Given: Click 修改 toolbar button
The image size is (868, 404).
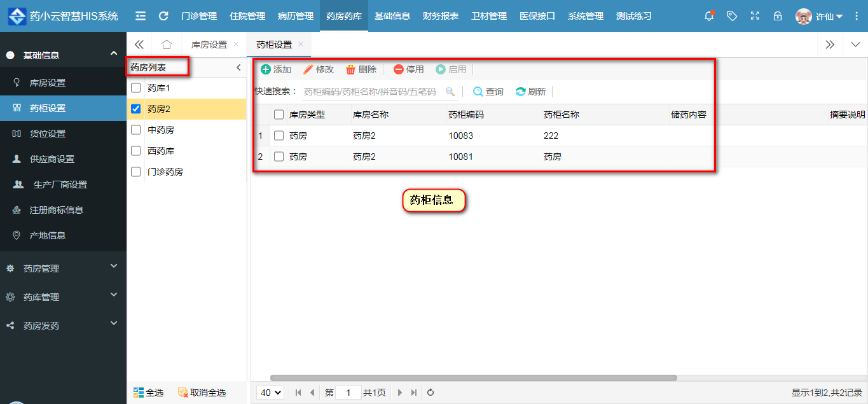Looking at the screenshot, I should click(319, 69).
